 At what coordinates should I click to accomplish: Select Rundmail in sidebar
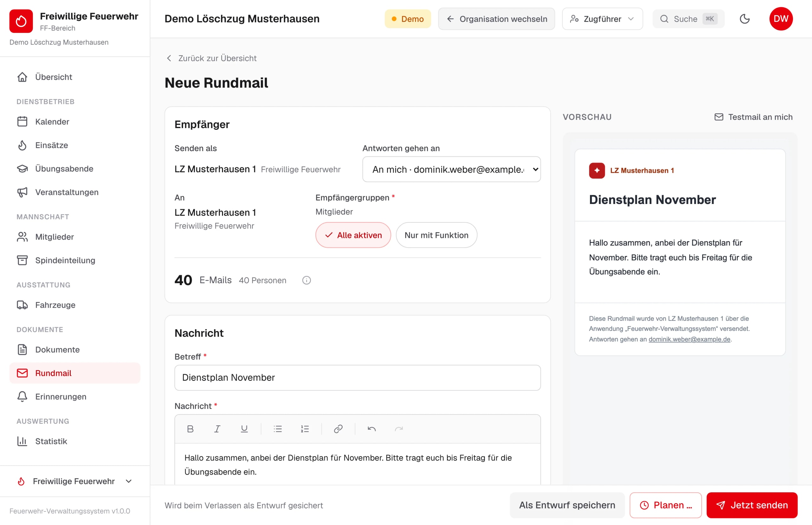pos(75,373)
